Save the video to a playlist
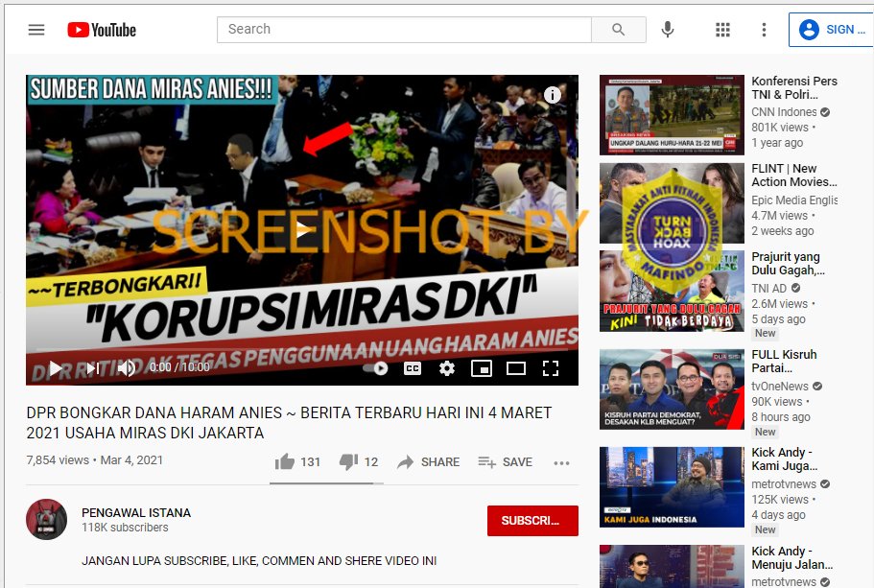This screenshot has height=588, width=874. pos(506,461)
